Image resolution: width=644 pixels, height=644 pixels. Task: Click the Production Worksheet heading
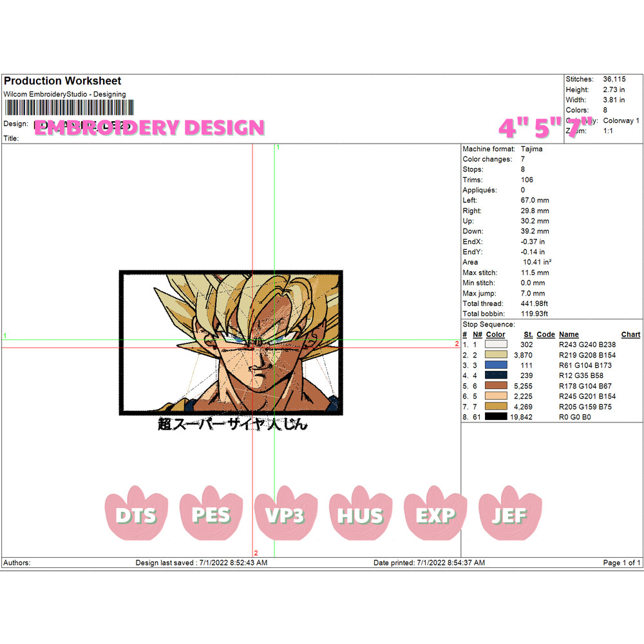click(x=62, y=81)
